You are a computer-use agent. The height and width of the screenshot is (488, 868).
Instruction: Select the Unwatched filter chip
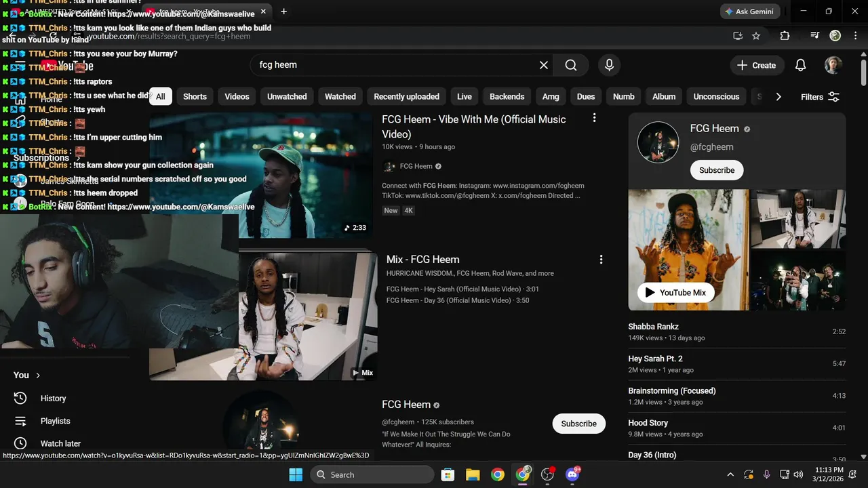(x=287, y=96)
